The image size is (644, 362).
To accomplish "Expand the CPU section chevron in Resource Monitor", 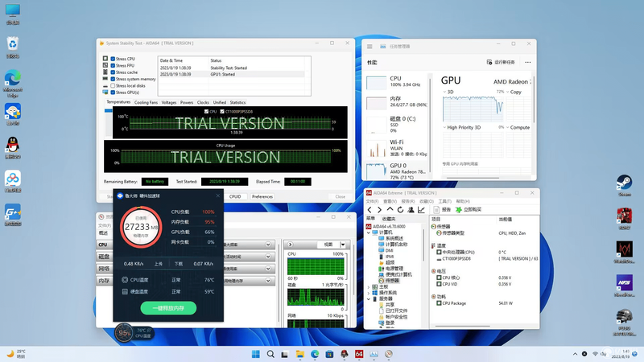I will coord(268,245).
